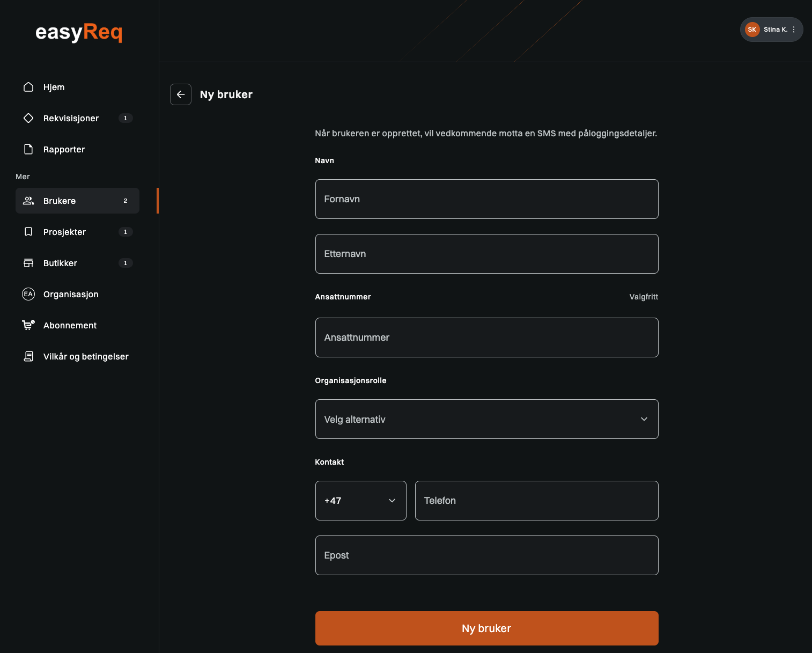Click the Valgfritt hint text
Image resolution: width=812 pixels, height=653 pixels.
click(644, 297)
